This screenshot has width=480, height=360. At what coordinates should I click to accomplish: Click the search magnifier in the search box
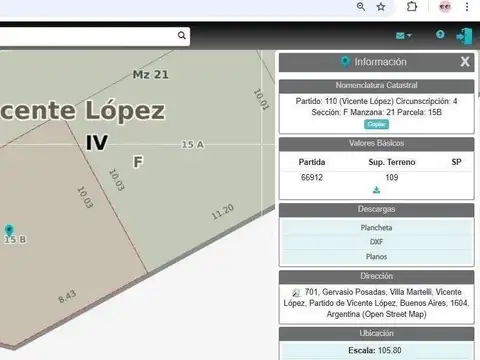point(182,35)
